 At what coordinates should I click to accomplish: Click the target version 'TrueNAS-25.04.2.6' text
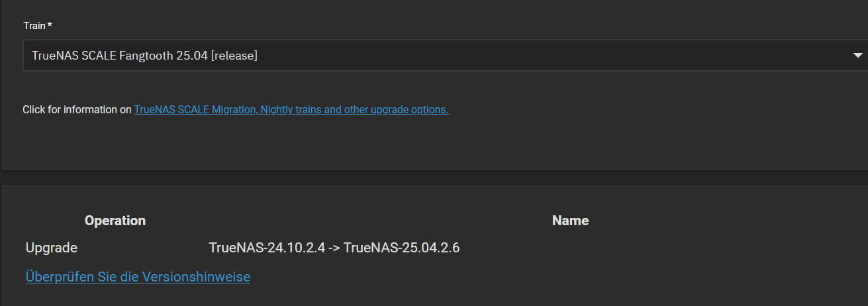click(x=401, y=248)
